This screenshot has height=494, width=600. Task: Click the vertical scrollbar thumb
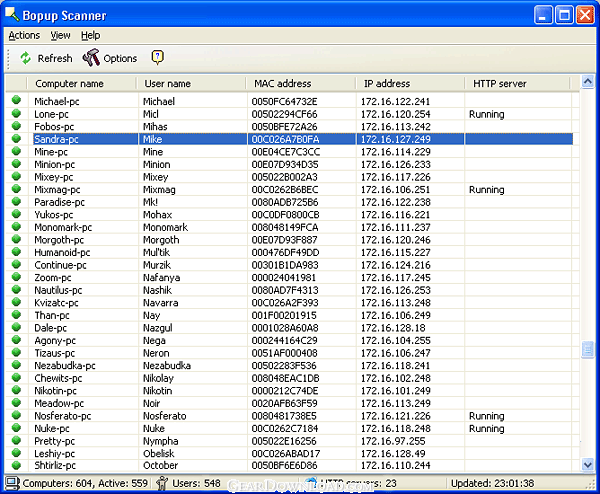[588, 349]
